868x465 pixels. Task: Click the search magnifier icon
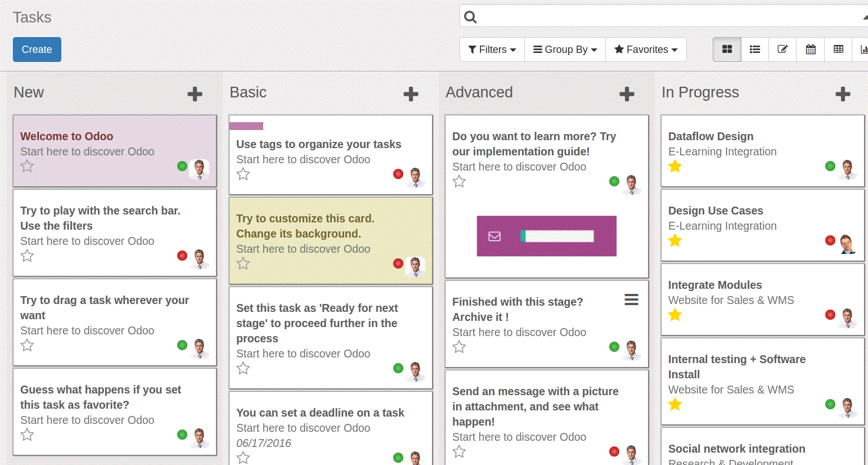pyautogui.click(x=470, y=17)
